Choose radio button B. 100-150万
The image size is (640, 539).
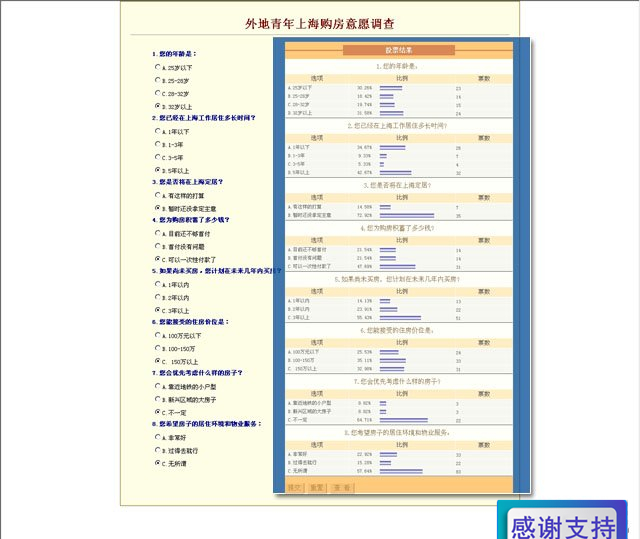(x=158, y=348)
